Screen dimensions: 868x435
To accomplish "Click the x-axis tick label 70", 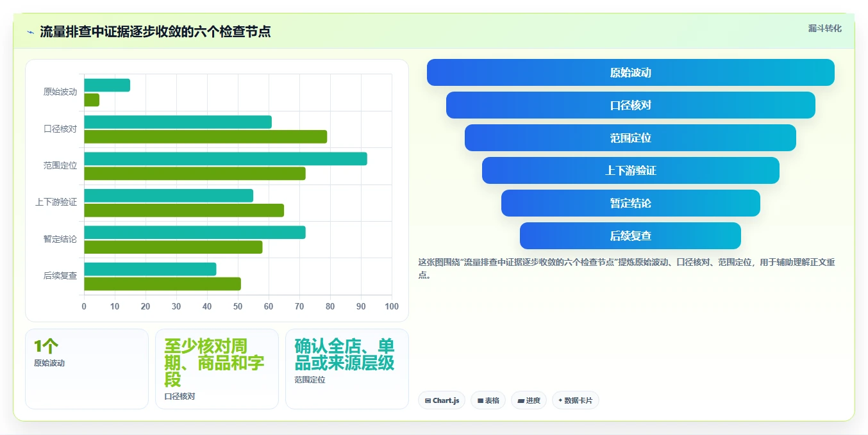I will [299, 307].
